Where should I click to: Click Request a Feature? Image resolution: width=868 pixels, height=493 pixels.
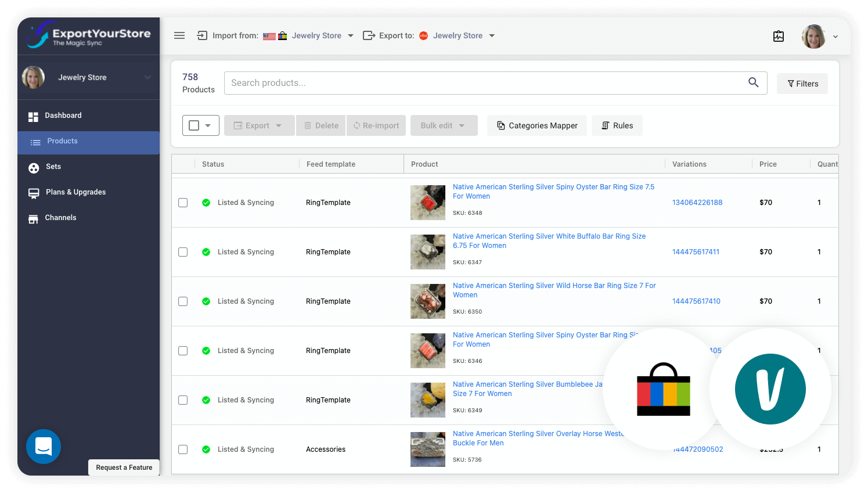[x=124, y=467]
